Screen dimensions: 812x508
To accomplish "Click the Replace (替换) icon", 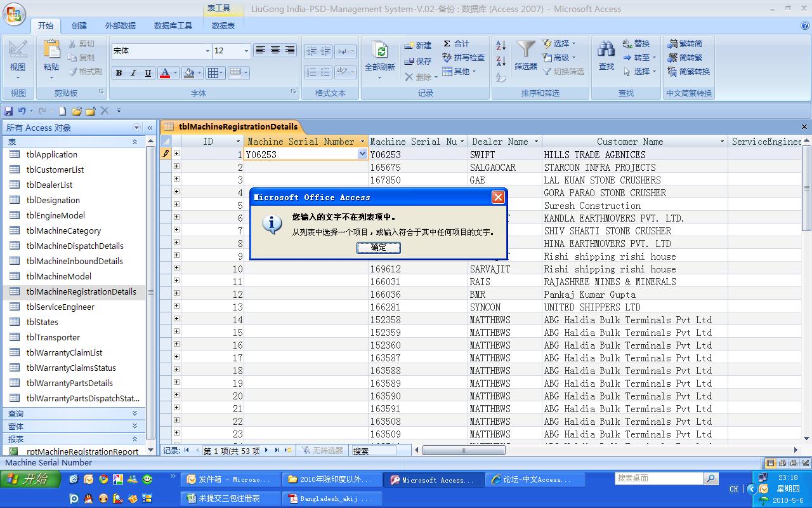I will point(627,44).
